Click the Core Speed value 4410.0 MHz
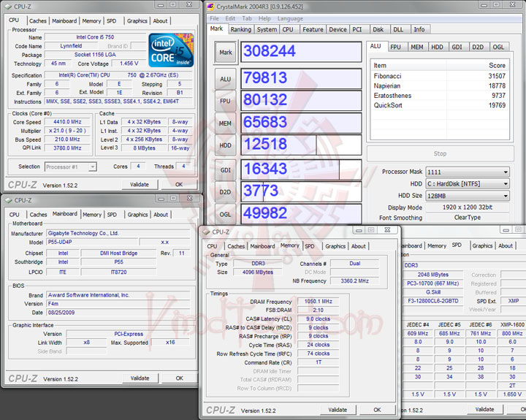The height and width of the screenshot is (420, 526). 67,122
